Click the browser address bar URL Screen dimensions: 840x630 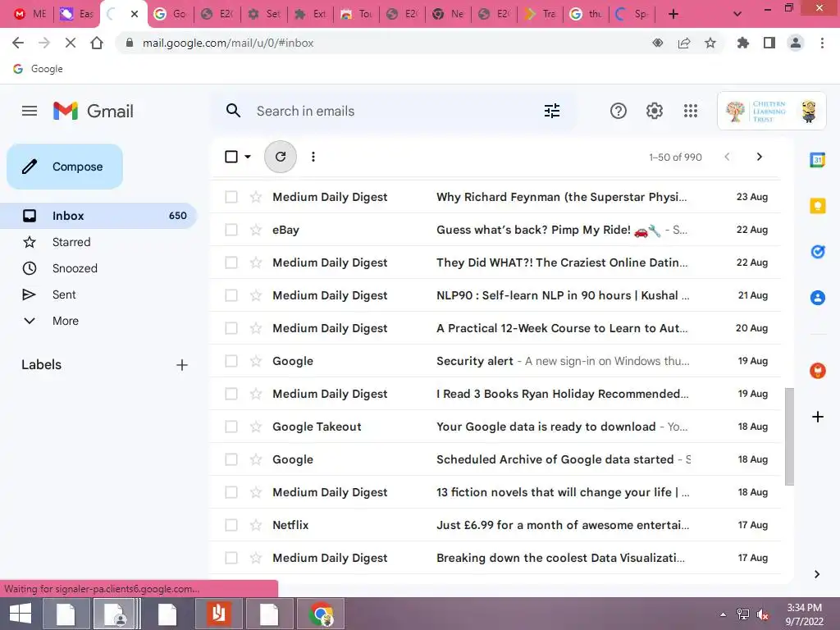228,43
